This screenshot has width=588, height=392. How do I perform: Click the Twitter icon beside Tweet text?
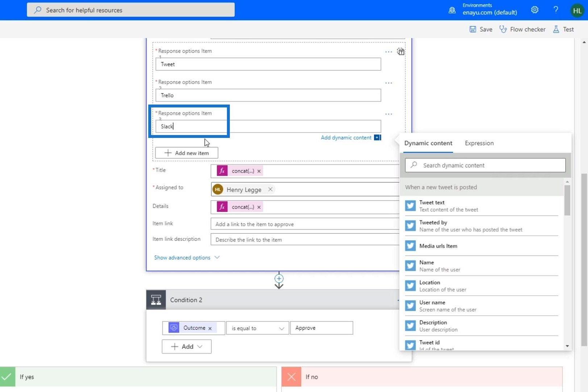point(410,206)
